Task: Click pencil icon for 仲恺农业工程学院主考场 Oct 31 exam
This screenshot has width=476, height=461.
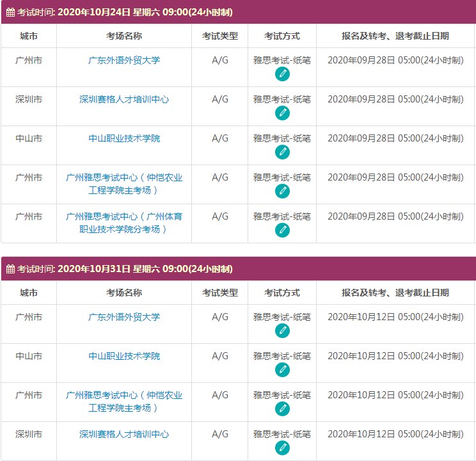Action: [282, 409]
